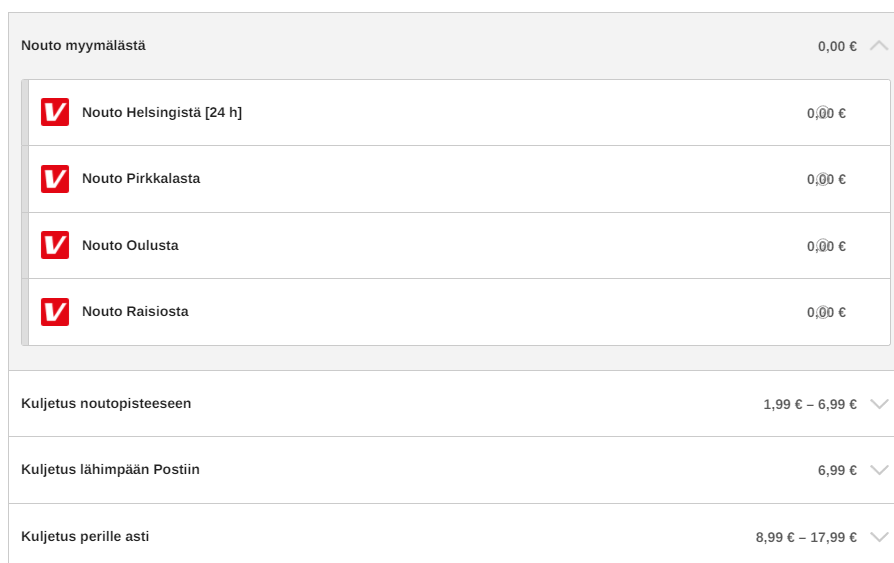Select the radio circle on the Raisio pickup price

[x=823, y=312]
